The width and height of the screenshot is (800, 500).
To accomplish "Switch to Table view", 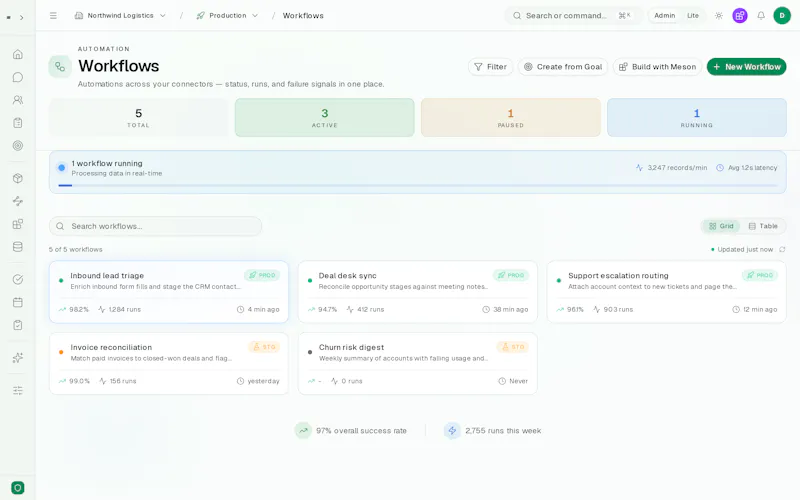I will coord(763,226).
